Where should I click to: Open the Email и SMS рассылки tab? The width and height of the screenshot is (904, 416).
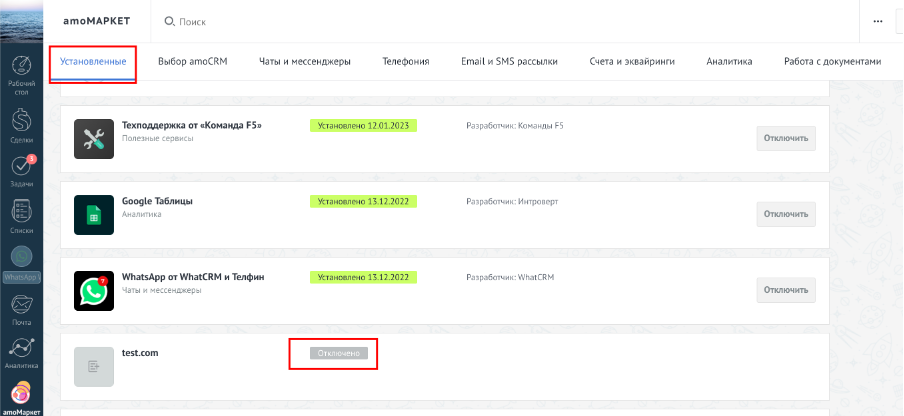click(509, 61)
